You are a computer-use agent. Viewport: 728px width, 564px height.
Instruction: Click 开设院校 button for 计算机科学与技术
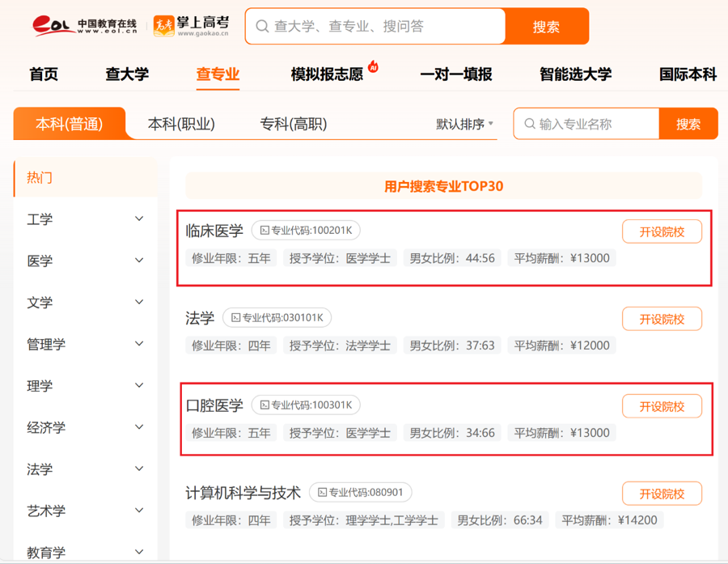click(x=662, y=494)
